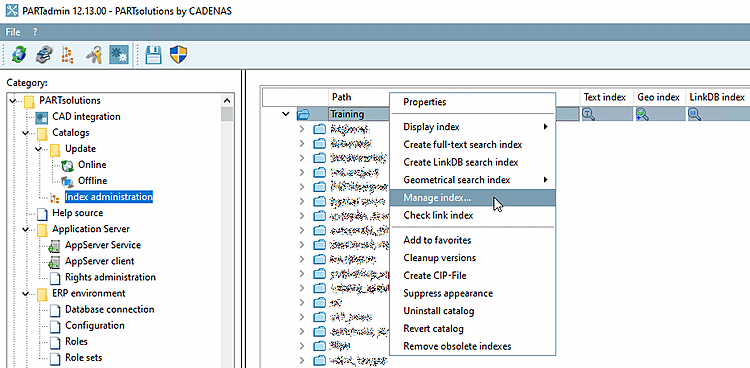The width and height of the screenshot is (750, 368).
Task: Click the keys toolbar icon
Action: point(93,55)
